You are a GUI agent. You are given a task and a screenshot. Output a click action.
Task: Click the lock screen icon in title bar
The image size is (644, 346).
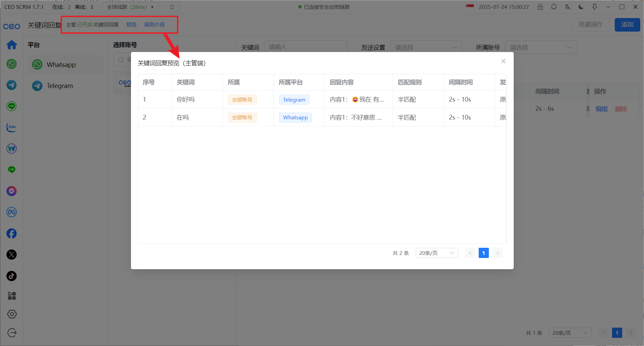tap(540, 7)
